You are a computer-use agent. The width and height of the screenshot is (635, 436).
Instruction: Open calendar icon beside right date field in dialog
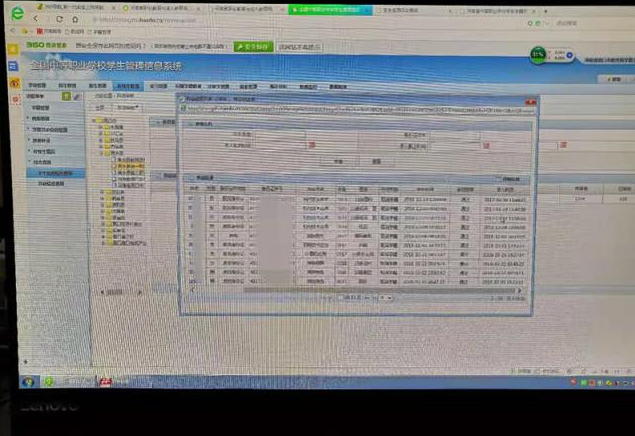pyautogui.click(x=487, y=145)
